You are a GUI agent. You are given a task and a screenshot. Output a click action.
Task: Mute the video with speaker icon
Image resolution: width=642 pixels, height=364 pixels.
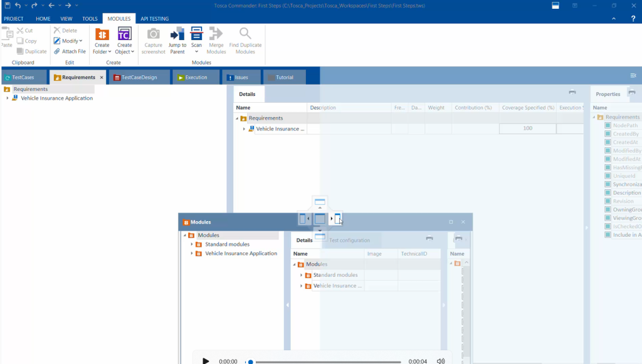click(x=441, y=361)
